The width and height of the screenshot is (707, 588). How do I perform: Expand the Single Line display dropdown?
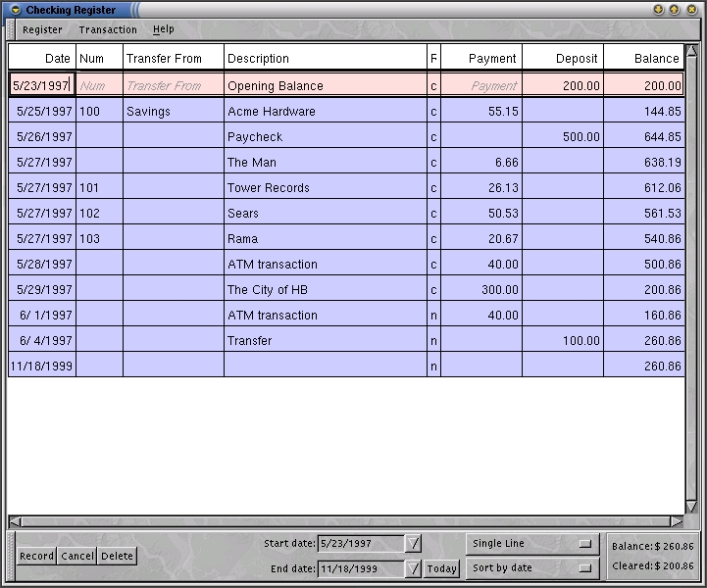[x=531, y=543]
